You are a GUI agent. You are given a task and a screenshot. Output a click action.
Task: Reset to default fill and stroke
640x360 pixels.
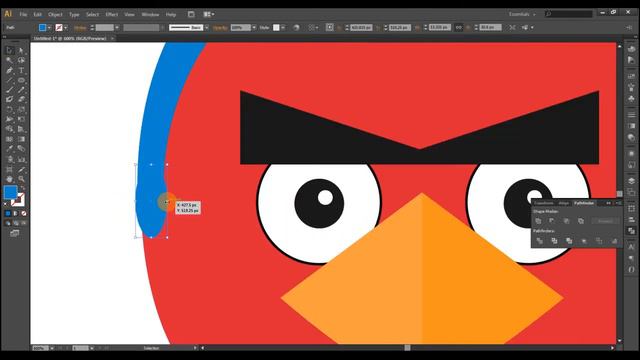pos(6,204)
